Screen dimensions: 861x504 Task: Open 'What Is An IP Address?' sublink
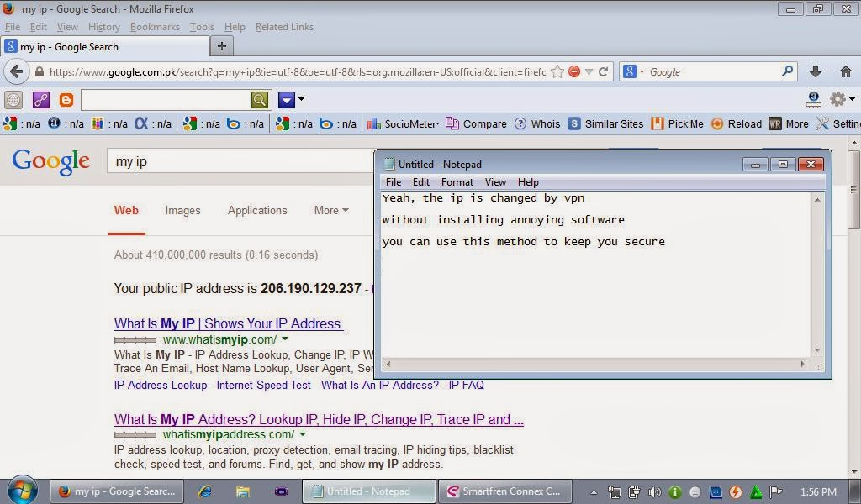[380, 385]
